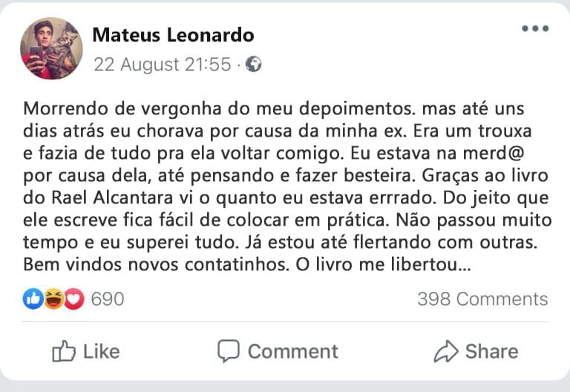Click the blue thumbs-up reaction icon
Screen dimensions: 570x392
(x=33, y=299)
